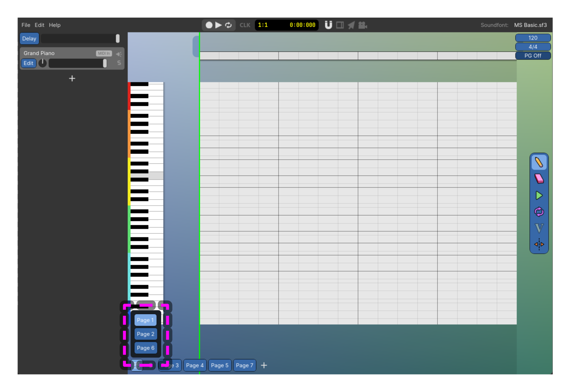Click the record button in transport
The height and width of the screenshot is (392, 570).
click(209, 25)
